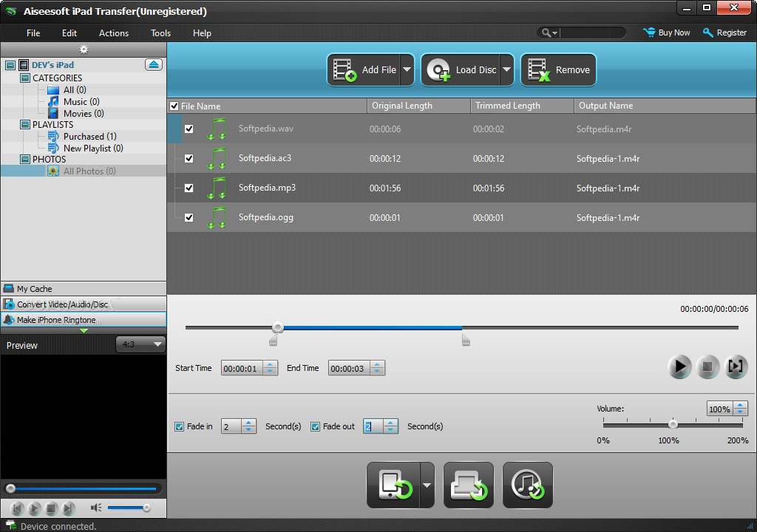Click the preview speaker mute icon
The image size is (757, 532).
tap(96, 508)
